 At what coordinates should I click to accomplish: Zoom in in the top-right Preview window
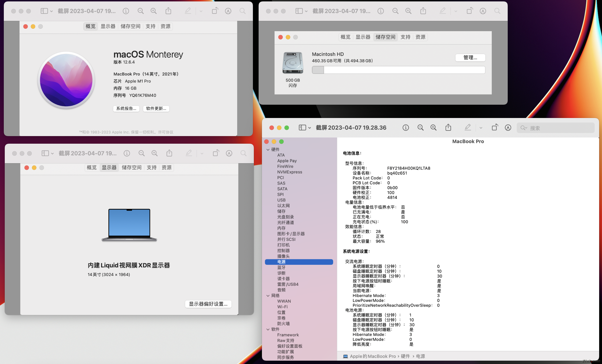[x=408, y=11]
